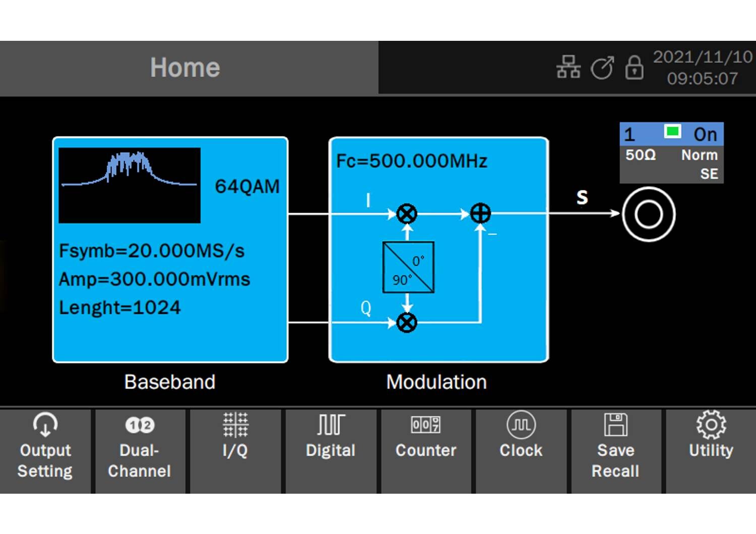This screenshot has height=534, width=756.
Task: Select the Fc=500.000MHz carrier frequency
Action: click(x=412, y=161)
